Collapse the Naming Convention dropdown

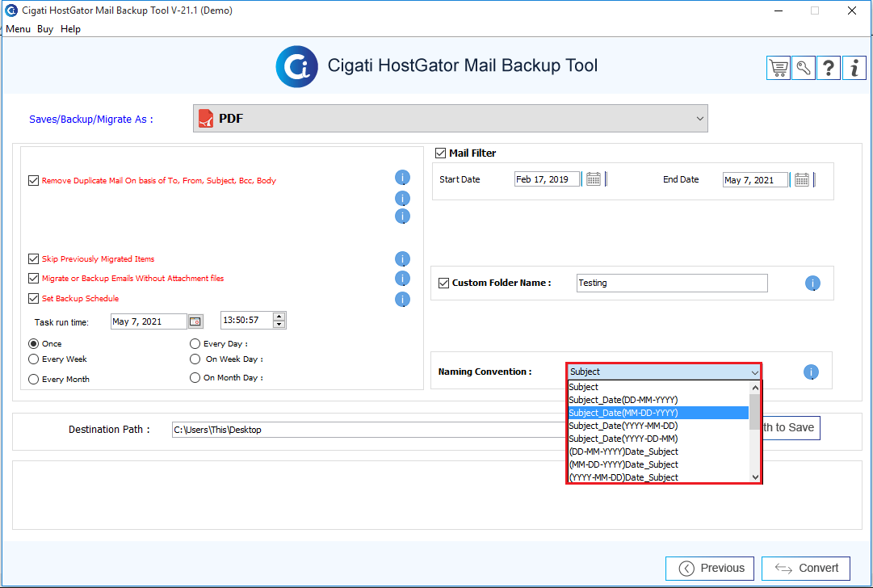point(754,372)
